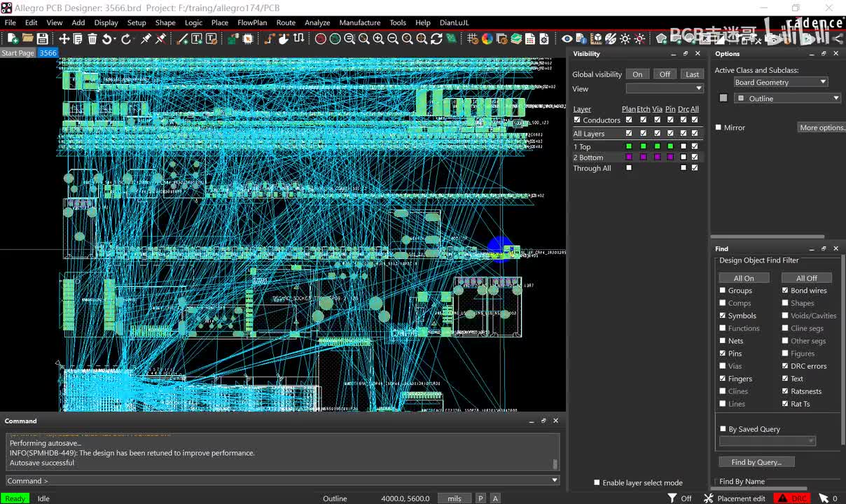The width and height of the screenshot is (846, 504).
Task: Switch to the Start Page tab
Action: click(18, 53)
